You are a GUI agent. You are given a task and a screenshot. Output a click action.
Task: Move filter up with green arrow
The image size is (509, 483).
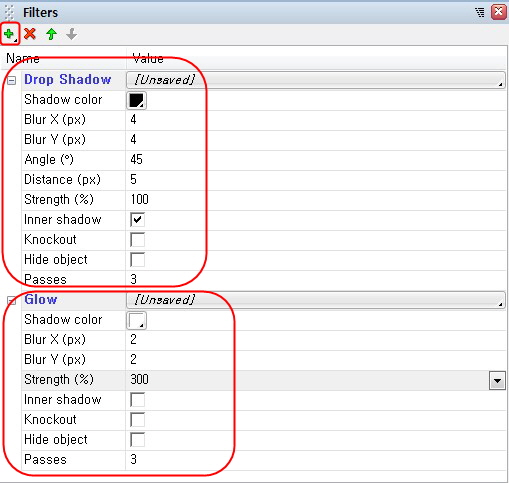click(x=51, y=34)
